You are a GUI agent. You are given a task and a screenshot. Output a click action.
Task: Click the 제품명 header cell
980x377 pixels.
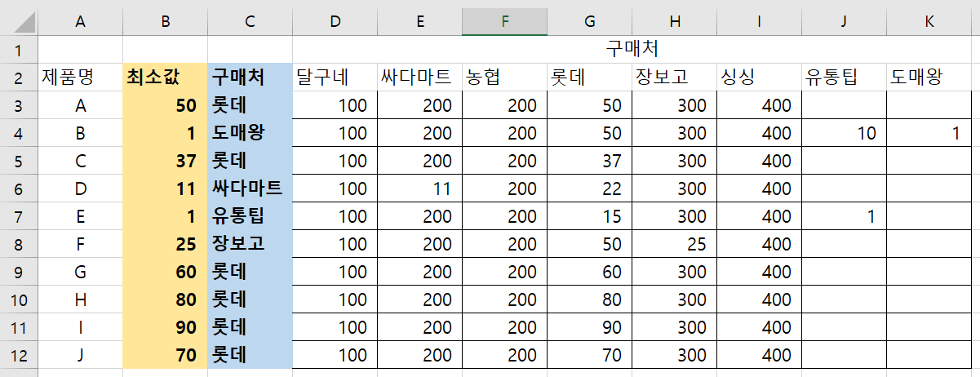(x=80, y=78)
